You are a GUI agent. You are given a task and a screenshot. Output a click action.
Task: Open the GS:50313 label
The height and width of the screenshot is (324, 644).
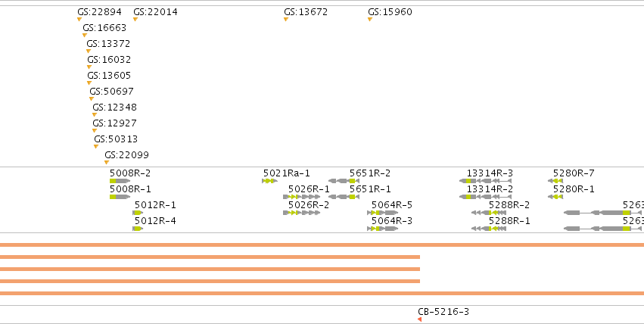[x=116, y=139]
